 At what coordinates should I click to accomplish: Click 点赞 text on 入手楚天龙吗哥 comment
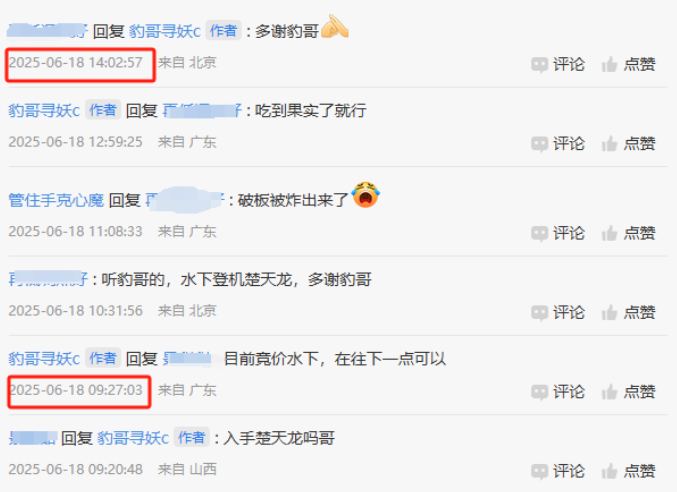pyautogui.click(x=639, y=471)
